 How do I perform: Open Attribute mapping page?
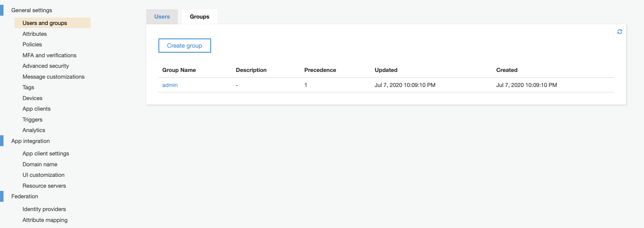coord(45,220)
